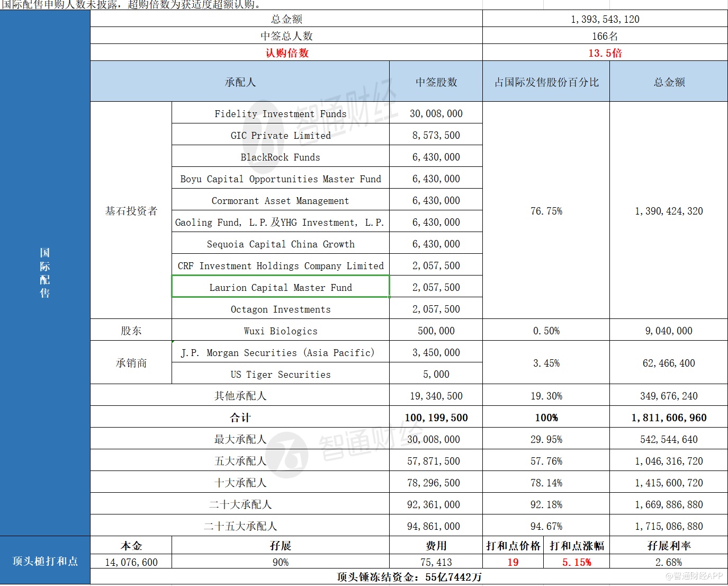Image resolution: width=728 pixels, height=586 pixels.
Task: Select the Cormorant Asset Management cell
Action: tap(281, 200)
